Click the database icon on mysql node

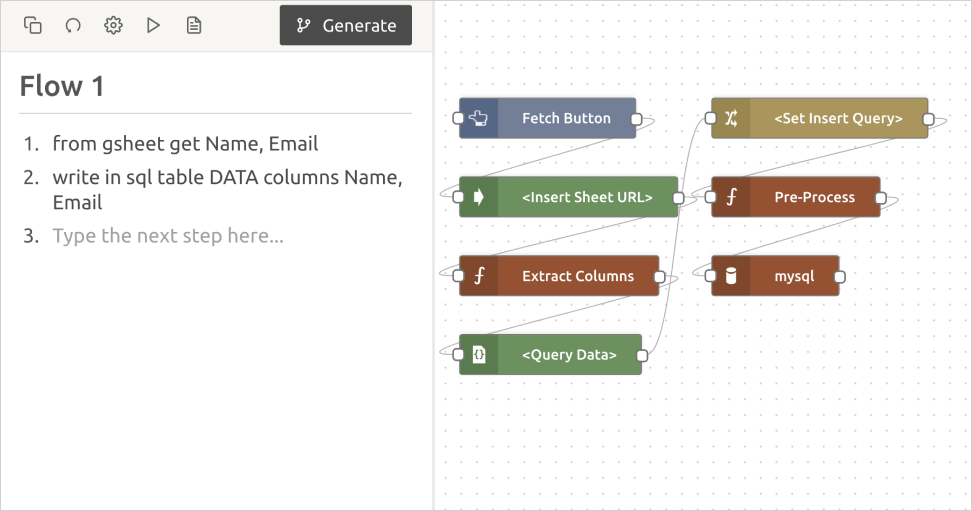tap(731, 276)
